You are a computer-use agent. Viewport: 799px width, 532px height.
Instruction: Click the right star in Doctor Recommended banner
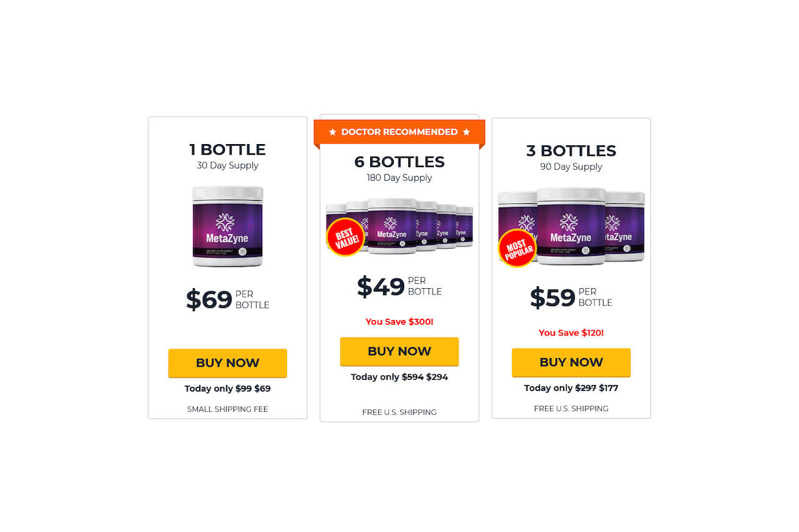pyautogui.click(x=466, y=132)
